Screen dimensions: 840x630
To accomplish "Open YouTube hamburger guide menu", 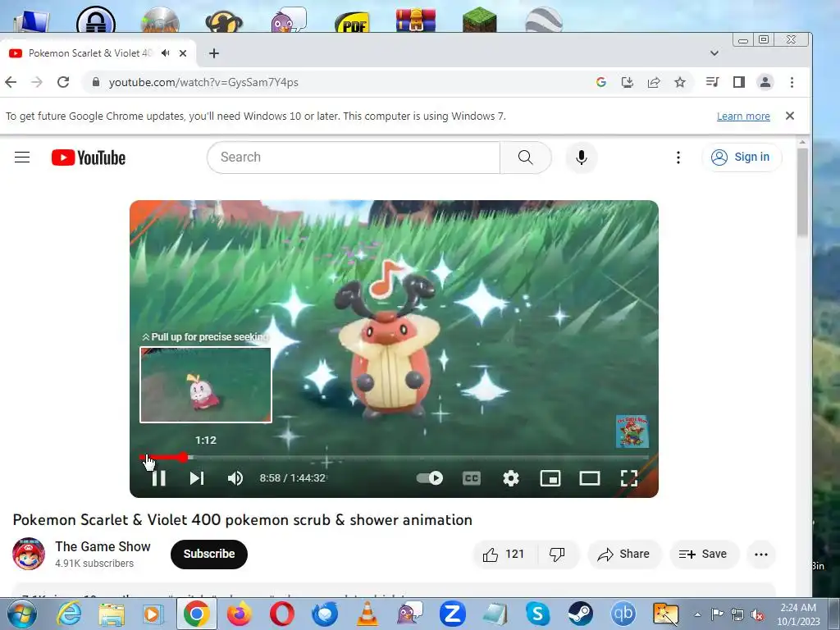I will point(22,157).
